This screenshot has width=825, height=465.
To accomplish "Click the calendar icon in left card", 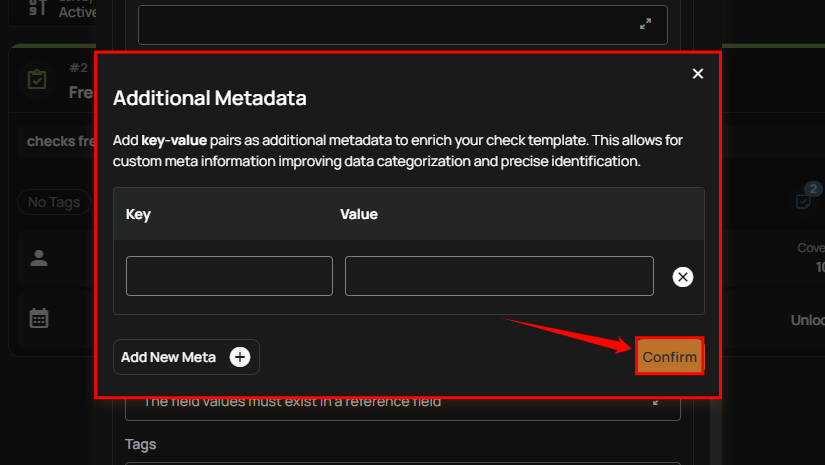I will click(x=39, y=319).
